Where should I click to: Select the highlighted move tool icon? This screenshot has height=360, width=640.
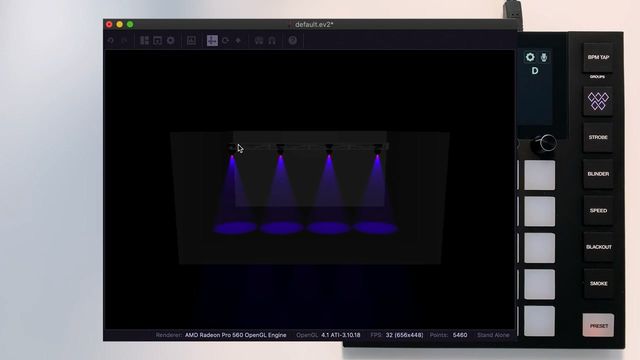[212, 40]
